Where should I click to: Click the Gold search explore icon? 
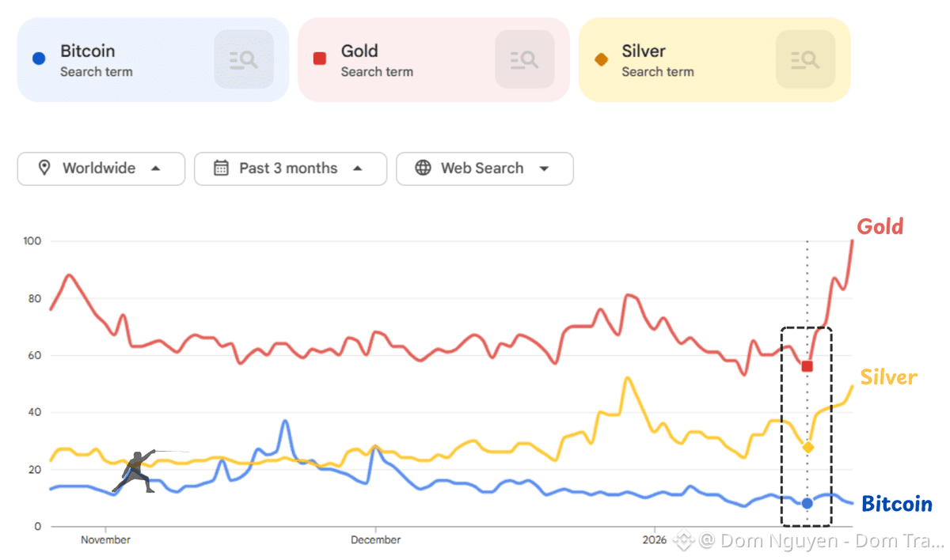tap(524, 59)
